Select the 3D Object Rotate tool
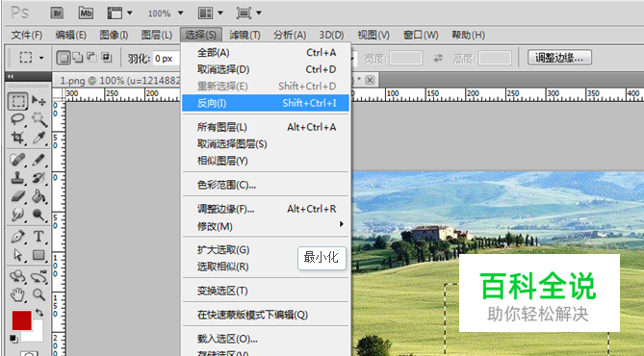 point(18,276)
